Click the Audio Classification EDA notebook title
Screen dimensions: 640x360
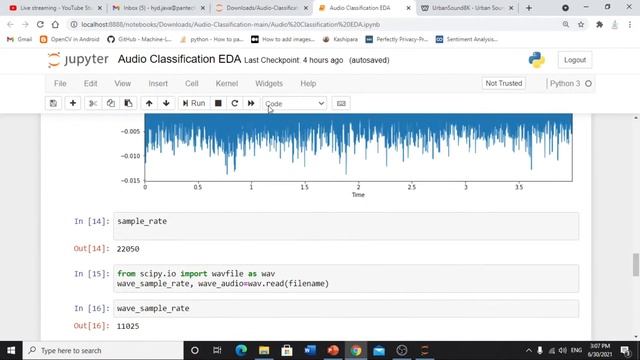click(179, 59)
